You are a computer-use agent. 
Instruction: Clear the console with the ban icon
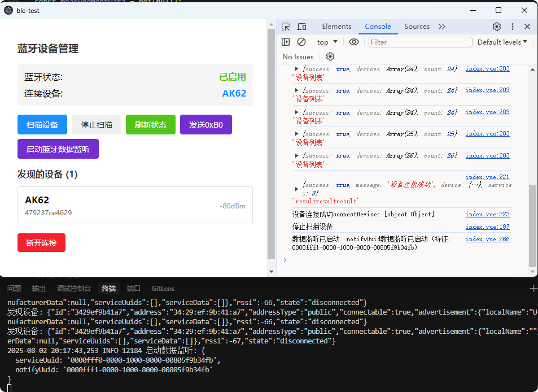tap(301, 42)
